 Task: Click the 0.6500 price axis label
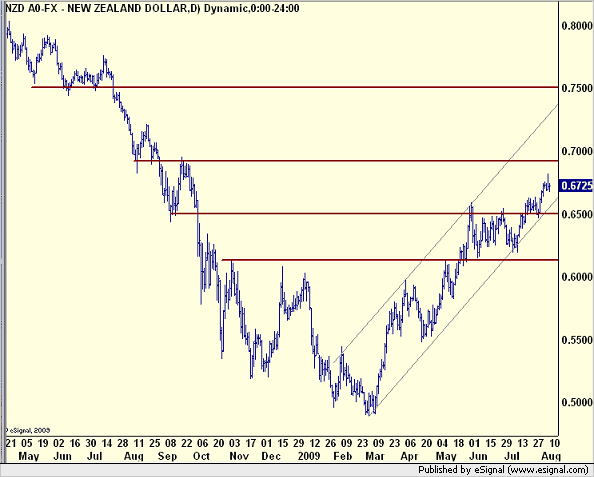coord(577,214)
